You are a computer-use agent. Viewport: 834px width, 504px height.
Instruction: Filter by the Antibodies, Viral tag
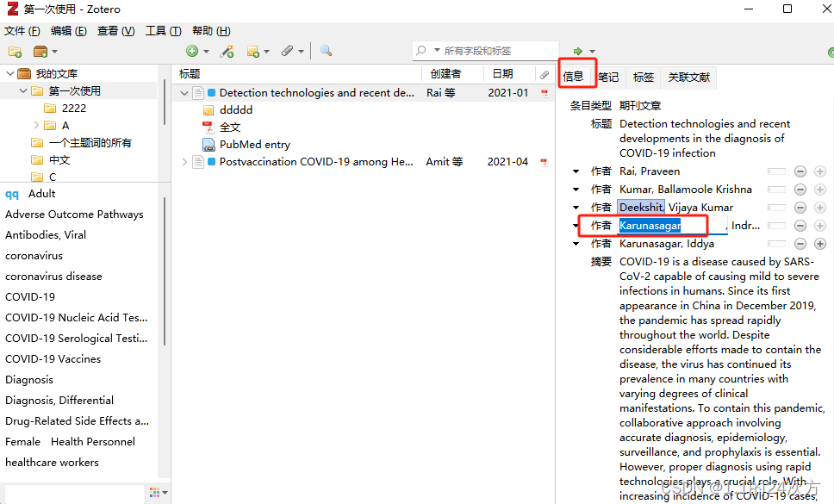pos(46,235)
